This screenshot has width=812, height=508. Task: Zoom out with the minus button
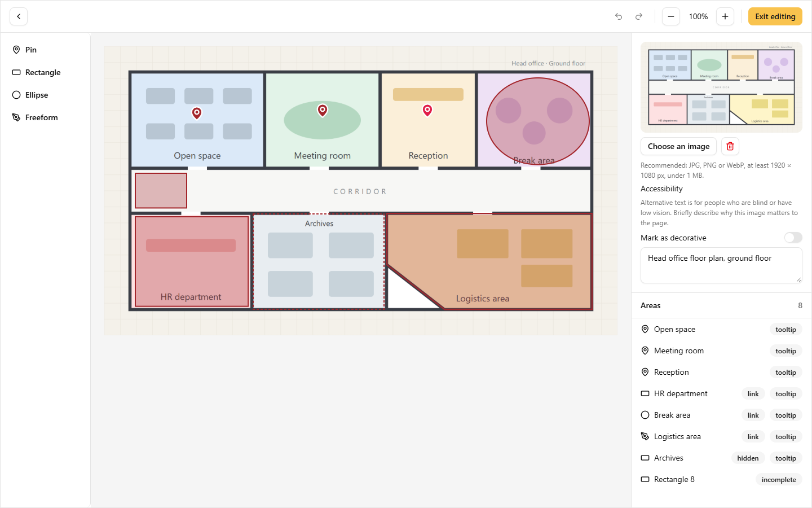[x=671, y=16]
